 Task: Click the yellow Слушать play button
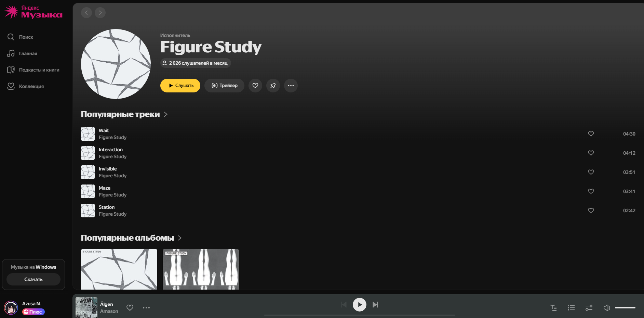click(180, 86)
